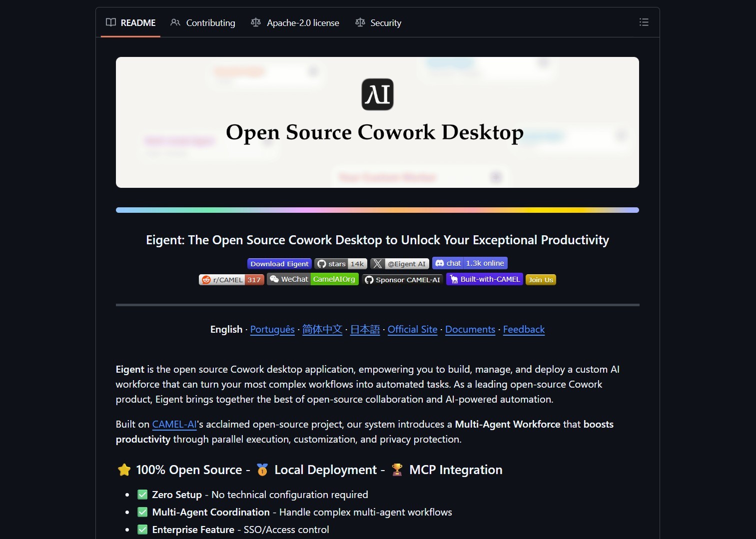
Task: Visit the Official Site link
Action: pos(413,330)
